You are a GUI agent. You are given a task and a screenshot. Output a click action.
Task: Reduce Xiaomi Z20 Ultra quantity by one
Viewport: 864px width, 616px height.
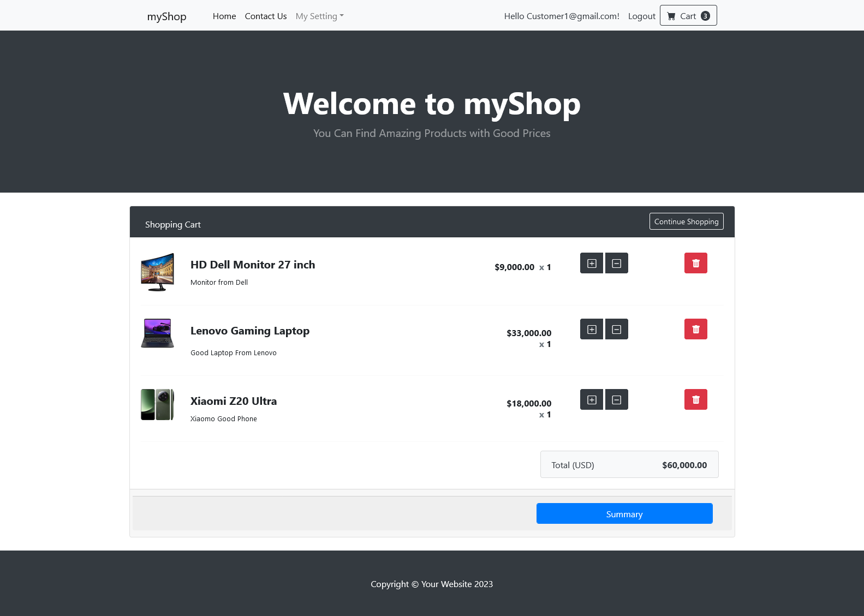click(x=616, y=400)
